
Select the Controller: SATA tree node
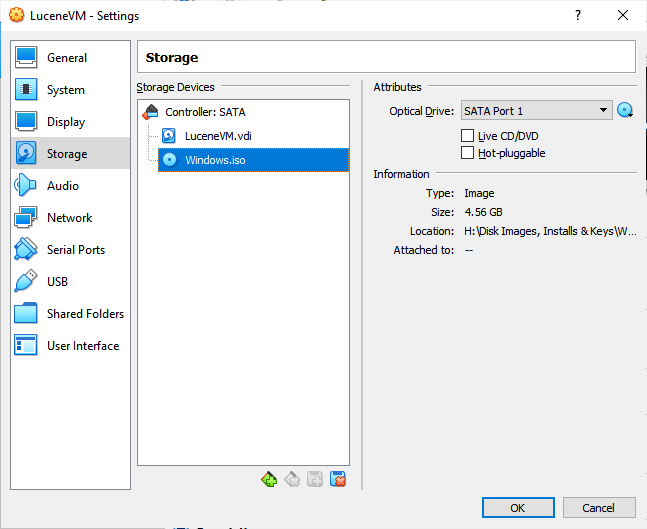coord(204,112)
